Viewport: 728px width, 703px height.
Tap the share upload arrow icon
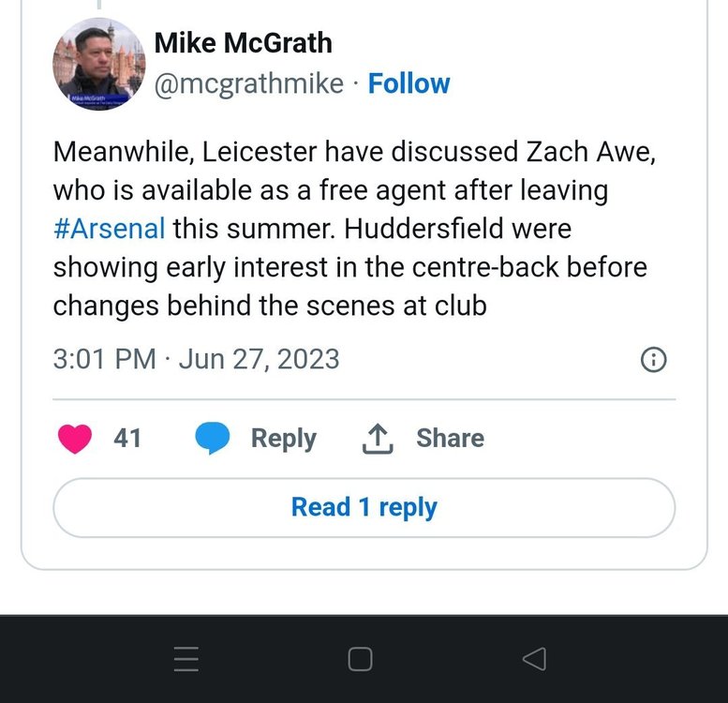(x=378, y=439)
